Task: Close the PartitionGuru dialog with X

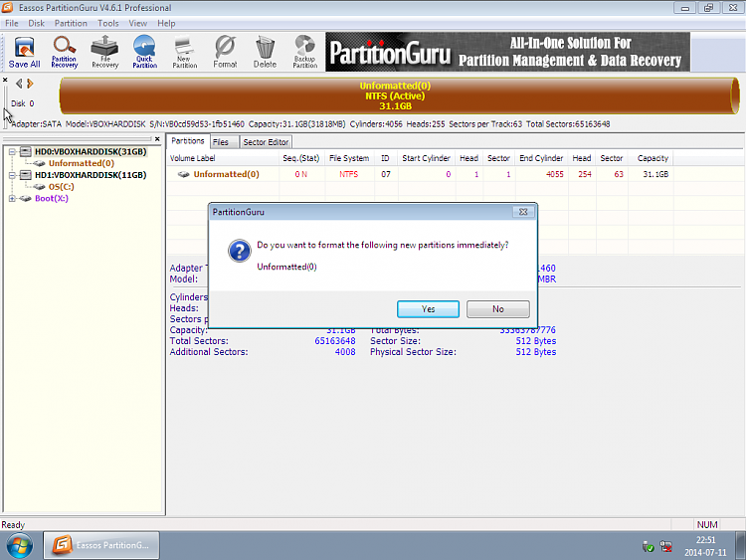Action: coord(523,212)
